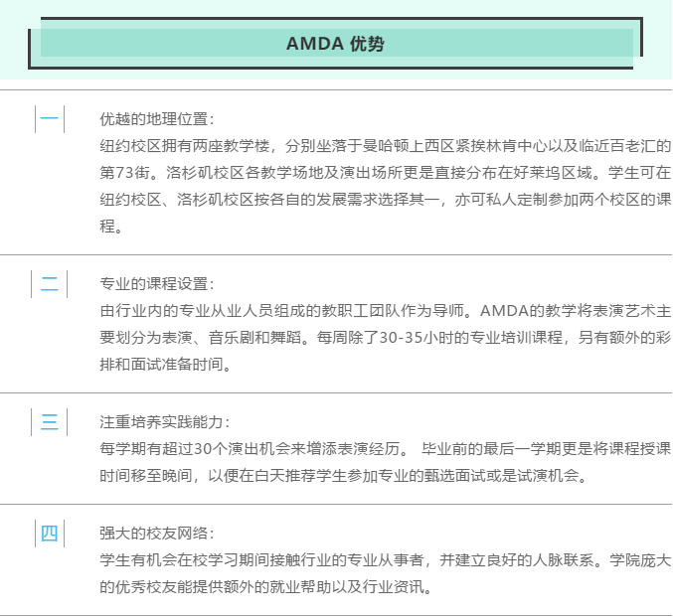This screenshot has width=673, height=616.
Task: Click the line starting 时间移至晚间
Action: point(343,476)
